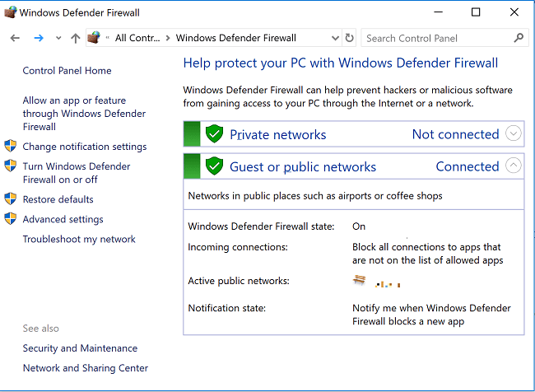The height and width of the screenshot is (392, 535).
Task: Click the shield icon next to Advanced settings
Action: 11,219
